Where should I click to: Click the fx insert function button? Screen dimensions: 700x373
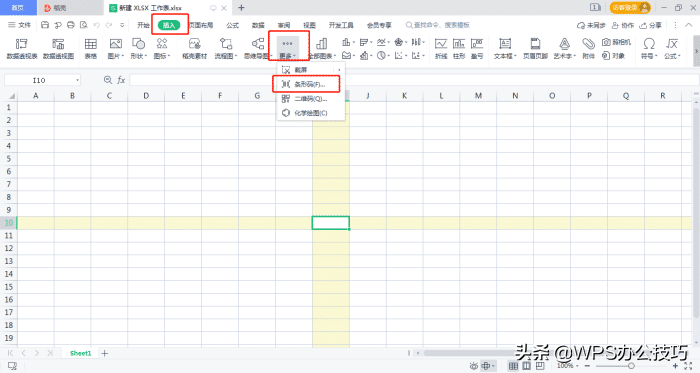[121, 80]
